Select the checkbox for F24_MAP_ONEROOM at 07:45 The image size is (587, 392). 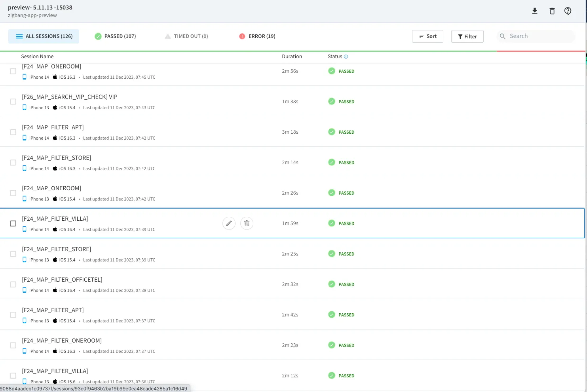pyautogui.click(x=13, y=71)
